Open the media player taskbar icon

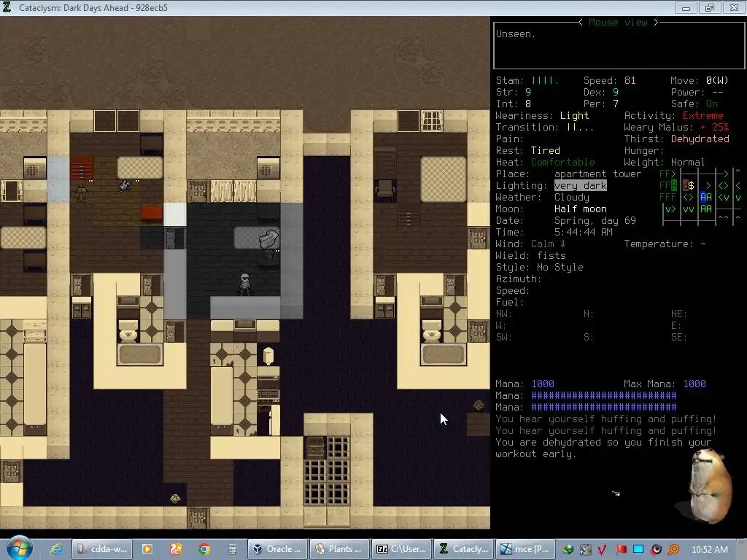pos(147,549)
